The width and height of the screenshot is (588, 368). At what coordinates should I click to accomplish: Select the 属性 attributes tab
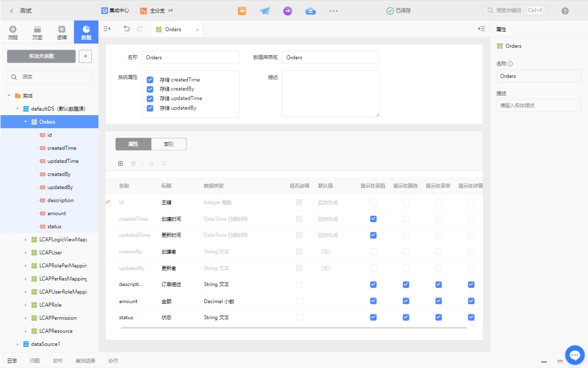pyautogui.click(x=134, y=144)
